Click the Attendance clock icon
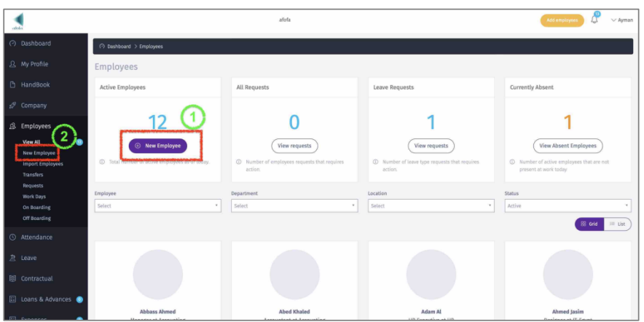 pos(12,237)
